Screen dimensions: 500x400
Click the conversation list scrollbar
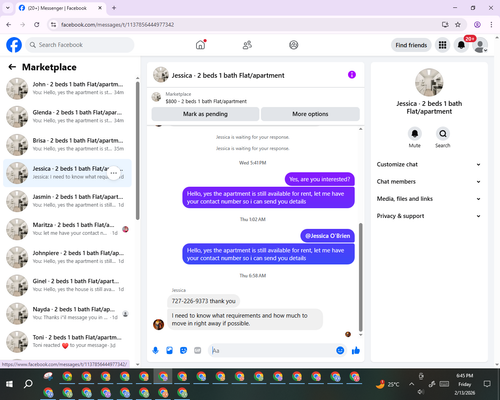click(138, 151)
